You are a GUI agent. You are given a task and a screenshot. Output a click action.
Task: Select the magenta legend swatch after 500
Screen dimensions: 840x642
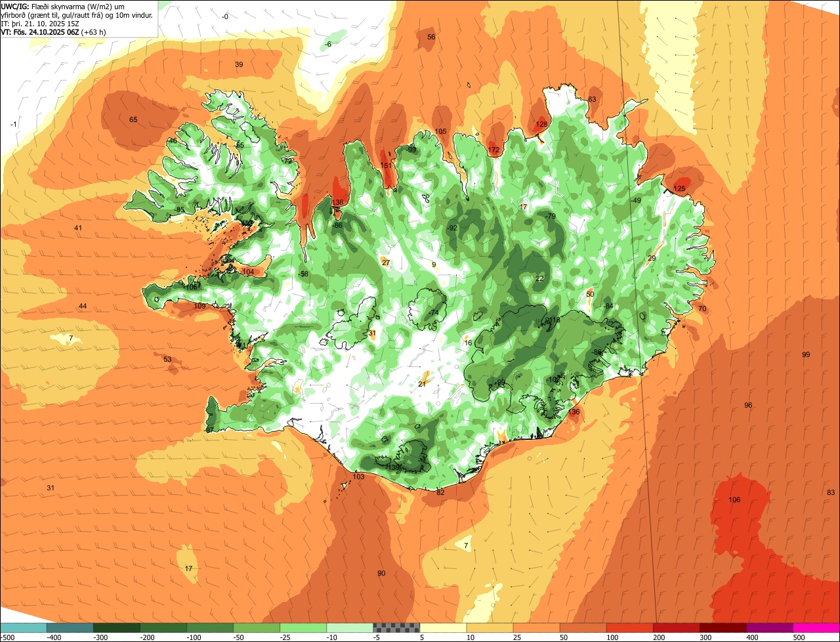point(816,628)
